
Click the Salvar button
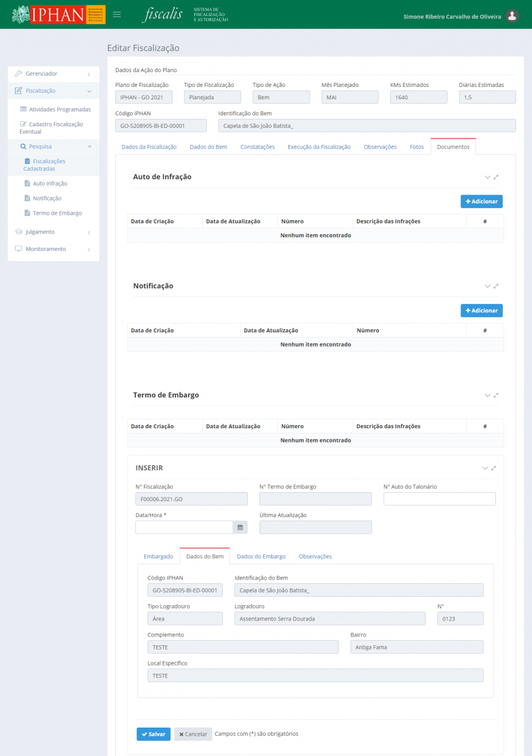pyautogui.click(x=153, y=734)
